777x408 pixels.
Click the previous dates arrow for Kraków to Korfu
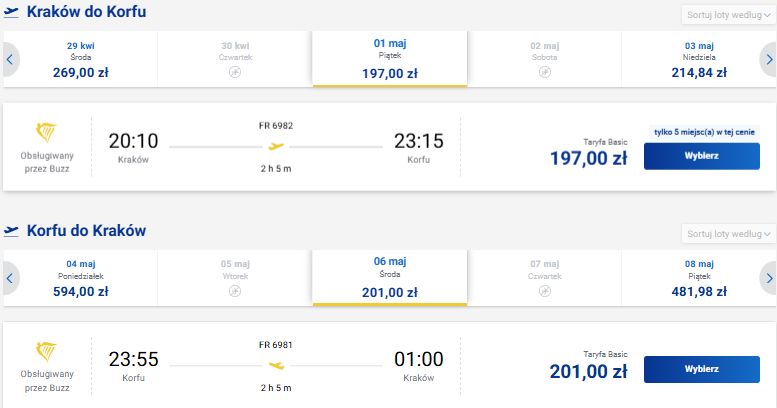[10, 59]
